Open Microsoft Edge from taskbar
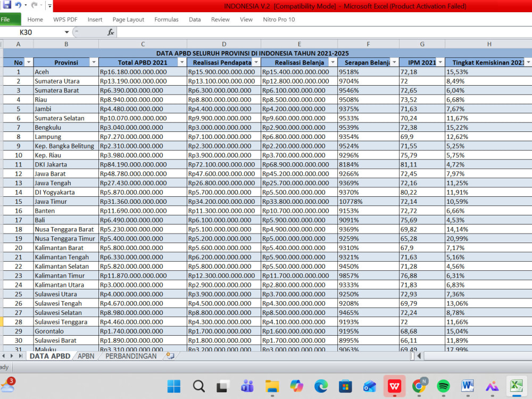The height and width of the screenshot is (399, 532). 321,386
